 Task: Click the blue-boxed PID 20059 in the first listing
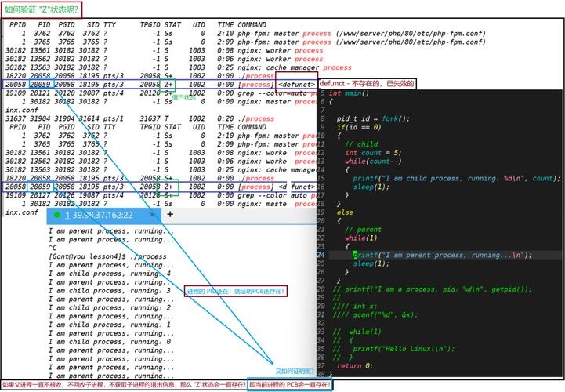42,83
